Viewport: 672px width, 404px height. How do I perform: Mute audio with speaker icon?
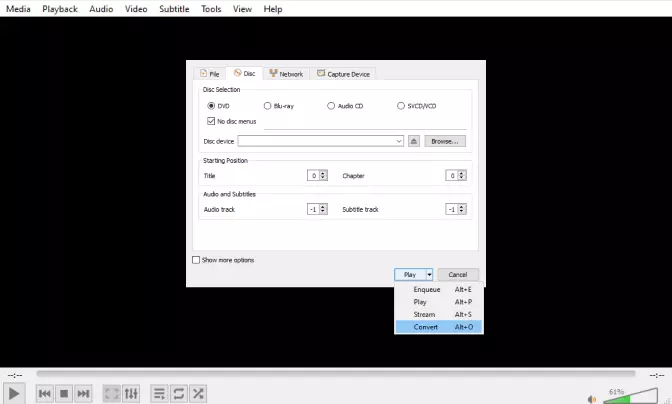click(592, 399)
